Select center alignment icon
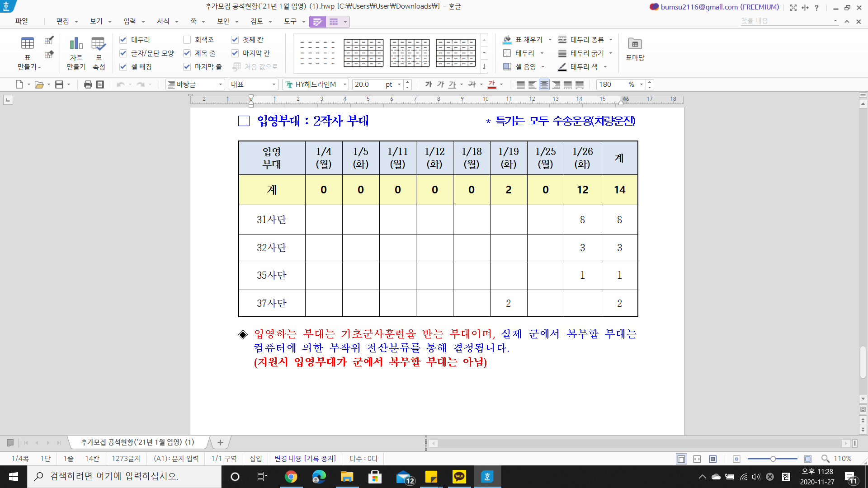This screenshot has width=868, height=488. tap(544, 84)
